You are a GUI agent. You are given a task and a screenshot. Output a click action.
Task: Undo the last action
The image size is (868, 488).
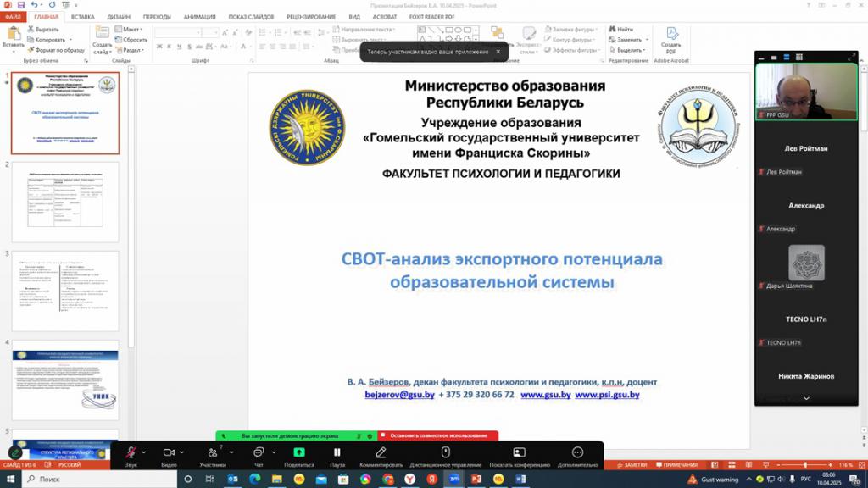(x=34, y=5)
